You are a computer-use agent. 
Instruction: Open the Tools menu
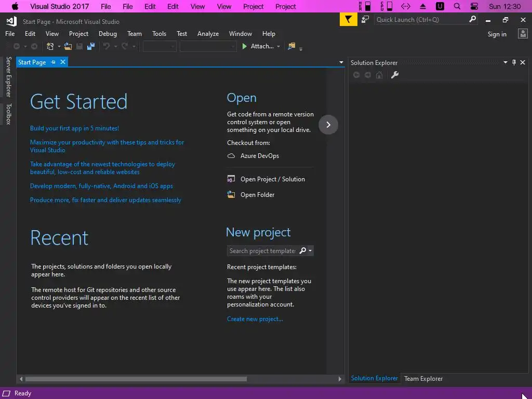(159, 34)
